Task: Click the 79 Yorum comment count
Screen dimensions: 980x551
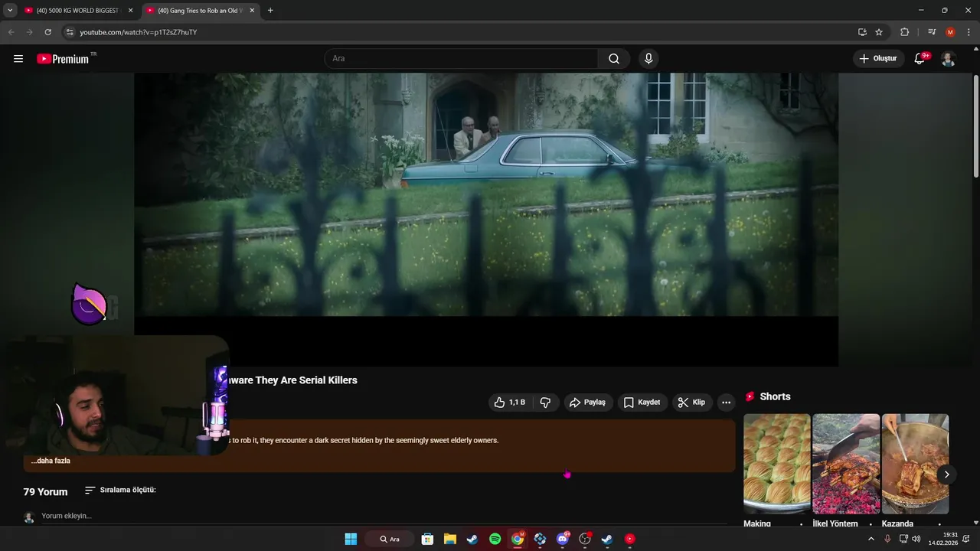Action: click(45, 492)
